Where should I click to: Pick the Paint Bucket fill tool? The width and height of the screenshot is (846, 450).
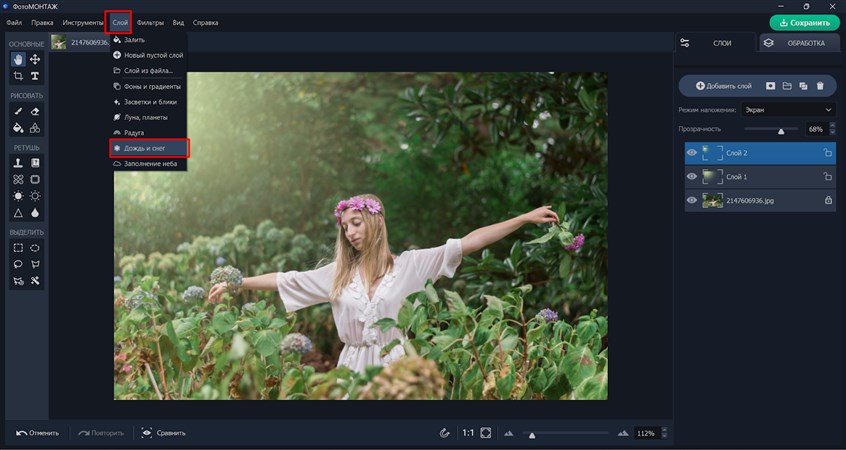18,128
